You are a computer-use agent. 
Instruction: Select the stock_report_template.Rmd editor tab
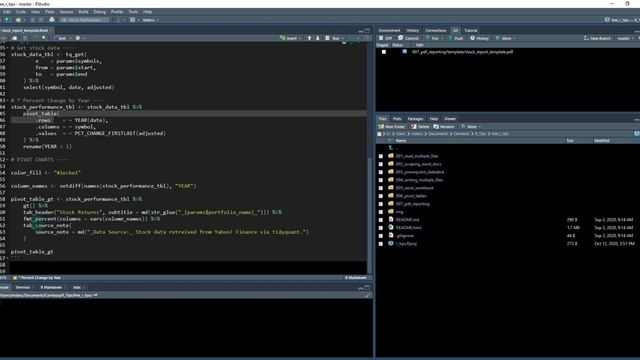click(24, 30)
